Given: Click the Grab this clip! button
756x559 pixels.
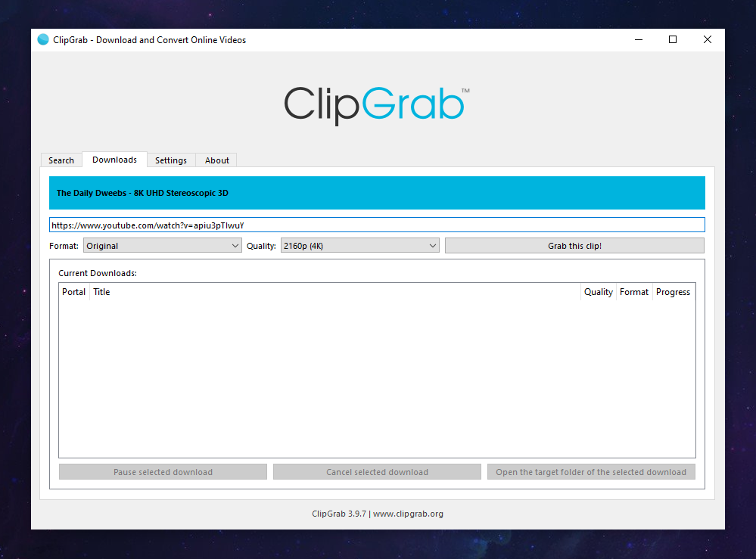Looking at the screenshot, I should [574, 246].
